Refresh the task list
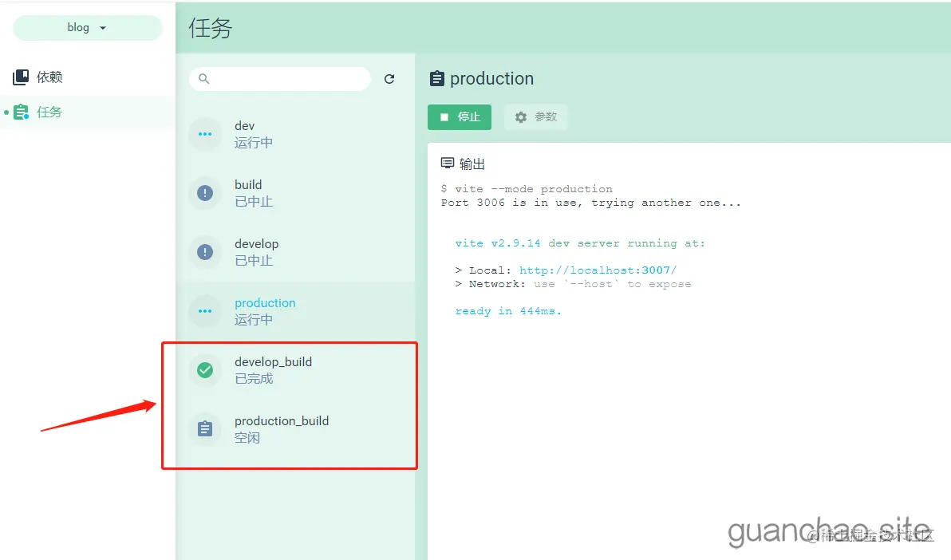 (390, 79)
